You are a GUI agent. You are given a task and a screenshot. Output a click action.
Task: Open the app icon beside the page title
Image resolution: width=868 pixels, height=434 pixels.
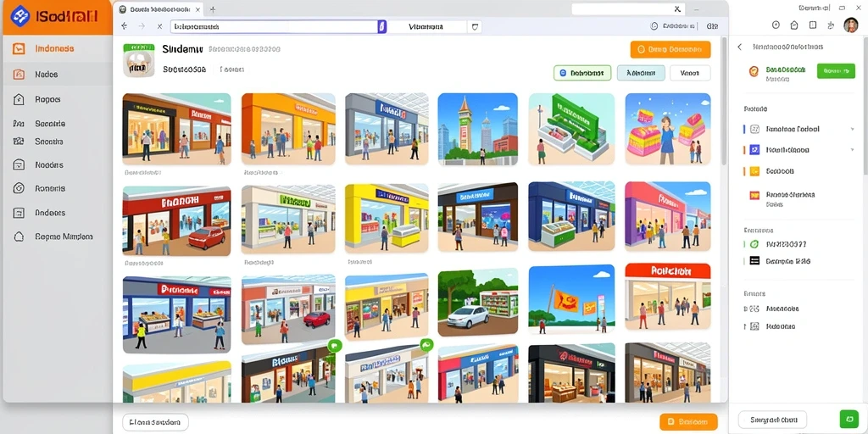coord(138,60)
